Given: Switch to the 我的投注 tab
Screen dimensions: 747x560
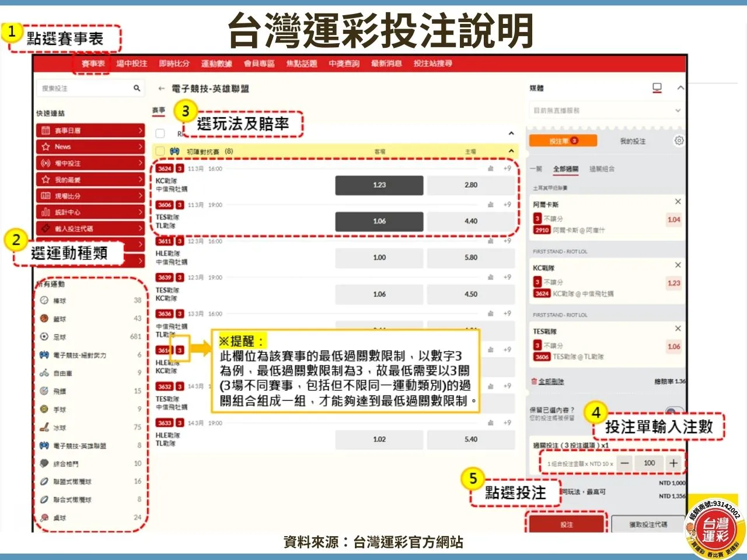Looking at the screenshot, I should (x=633, y=141).
